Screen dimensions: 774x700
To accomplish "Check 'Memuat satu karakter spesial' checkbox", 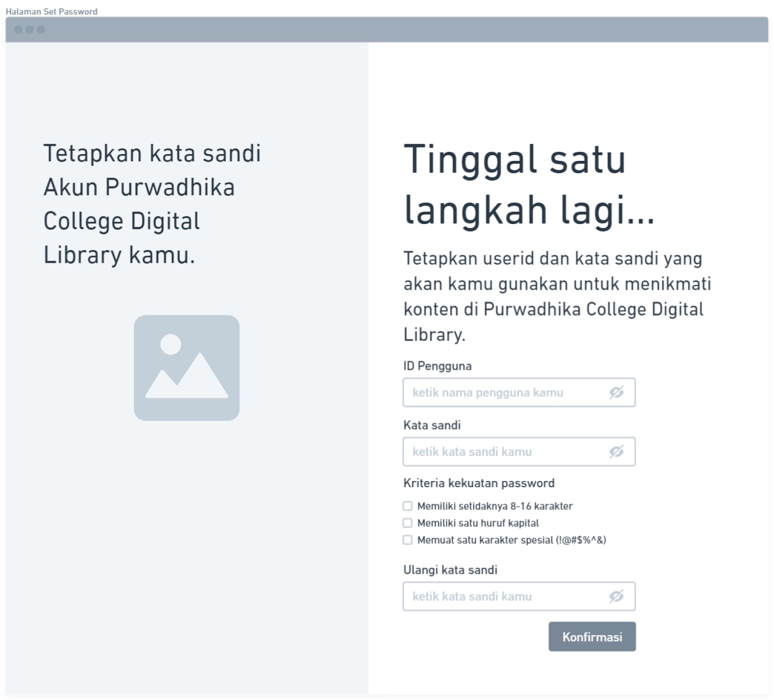I will point(407,540).
